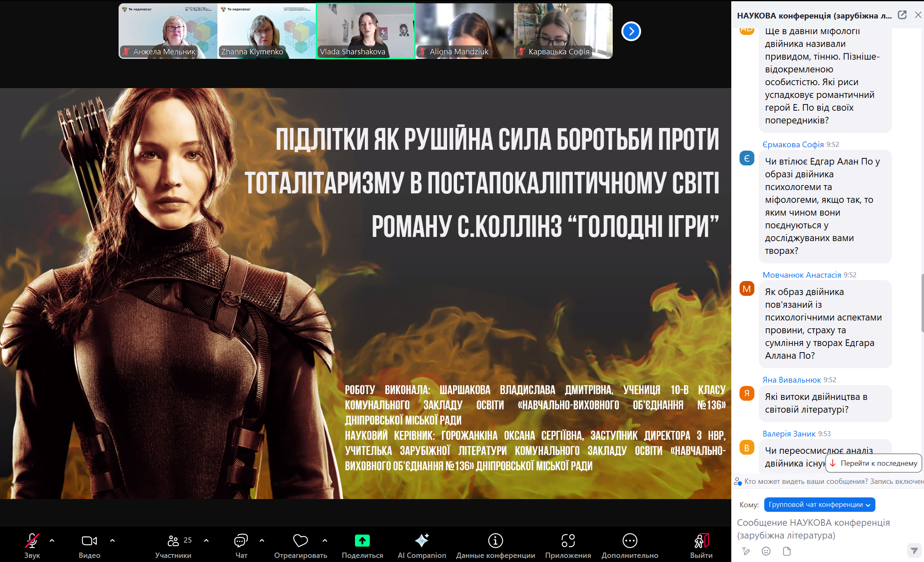Toggle the Чат chat panel
This screenshot has height=562, width=924.
(241, 546)
